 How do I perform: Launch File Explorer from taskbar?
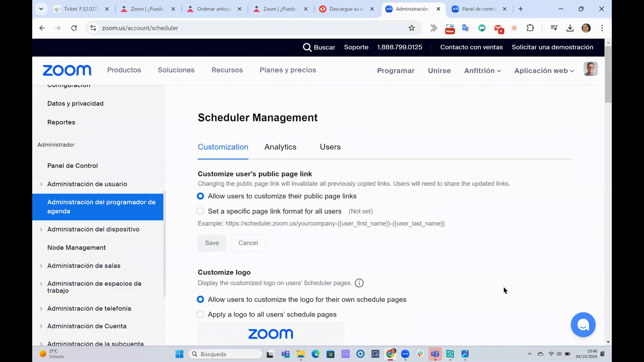(301, 354)
